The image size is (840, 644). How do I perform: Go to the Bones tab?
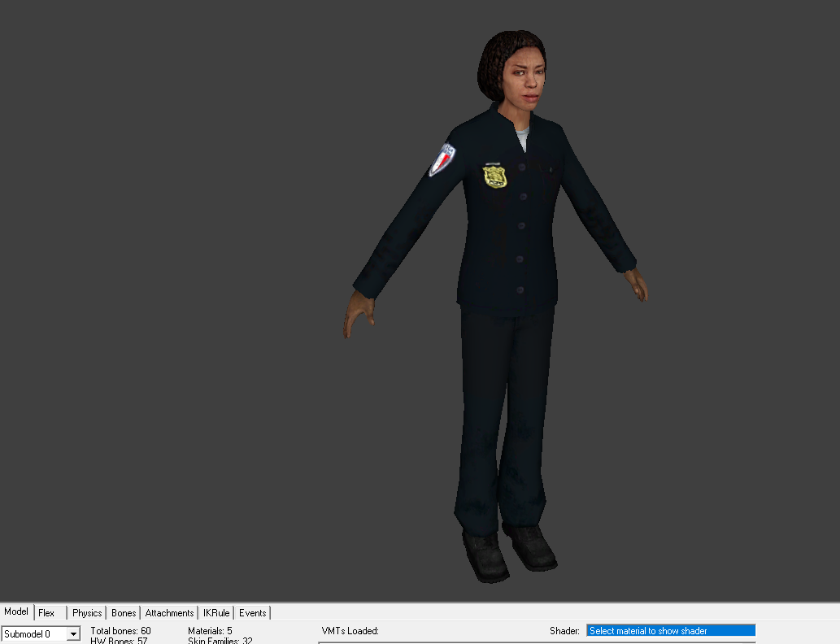124,613
